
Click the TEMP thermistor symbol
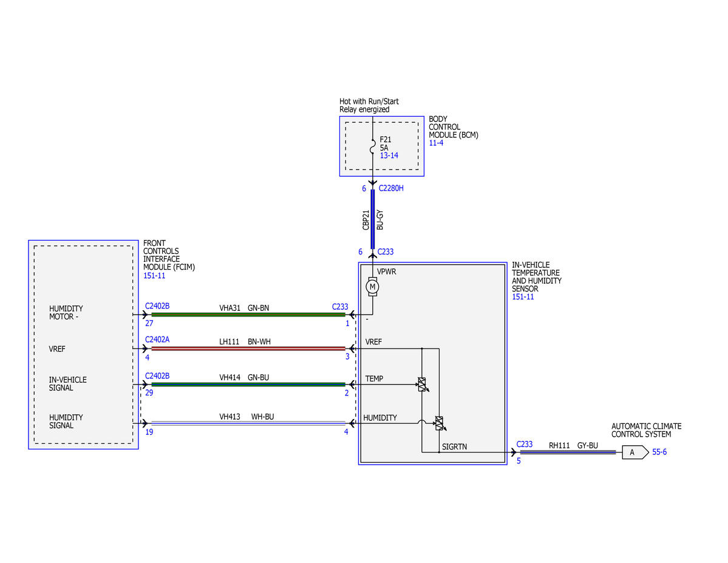point(423,384)
